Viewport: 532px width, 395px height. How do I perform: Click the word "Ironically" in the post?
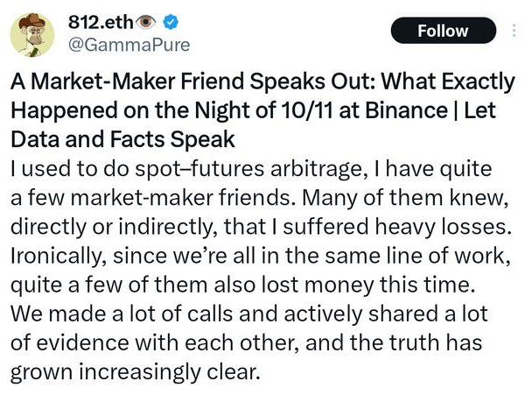pos(57,256)
